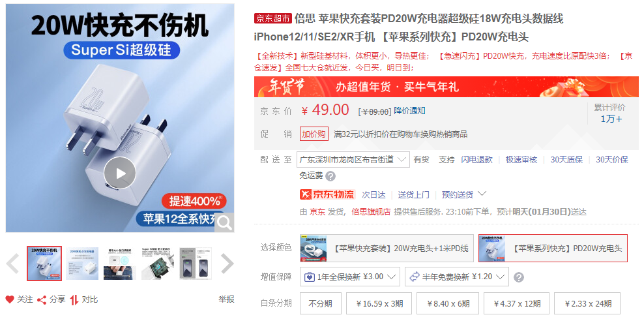
Task: Expand 1年全保换新 ¥3.00 dropdown
Action: pyautogui.click(x=350, y=277)
